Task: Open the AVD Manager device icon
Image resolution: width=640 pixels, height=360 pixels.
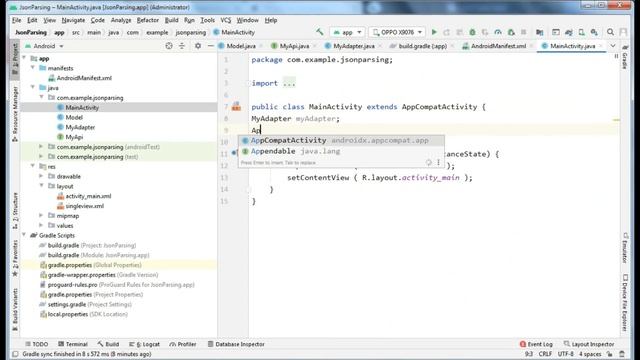Action: [x=582, y=32]
